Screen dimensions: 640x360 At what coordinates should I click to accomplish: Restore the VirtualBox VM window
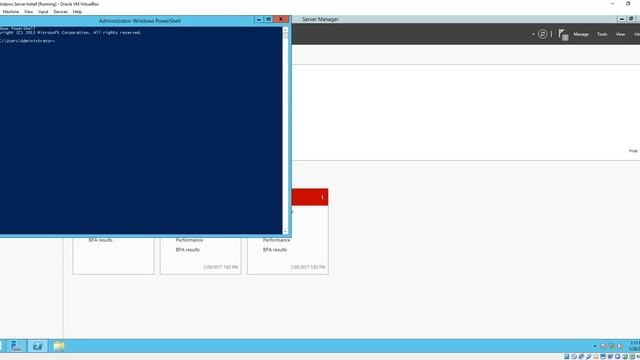(628, 4)
